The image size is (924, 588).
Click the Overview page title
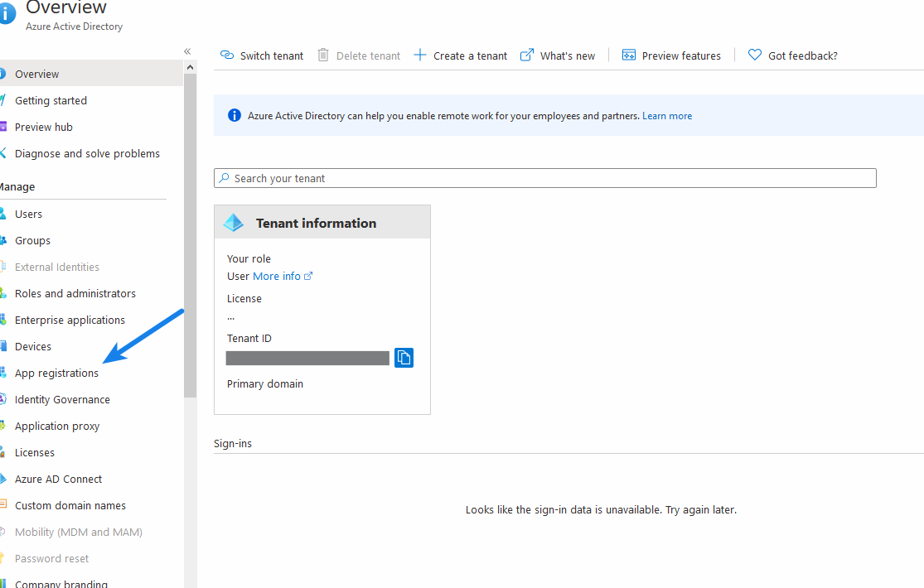[66, 7]
